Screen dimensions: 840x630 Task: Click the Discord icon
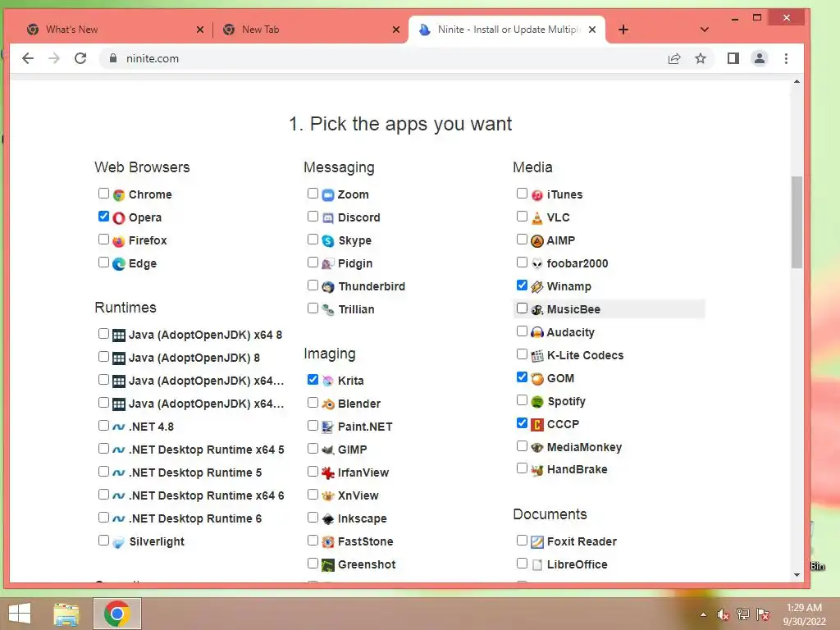click(328, 218)
